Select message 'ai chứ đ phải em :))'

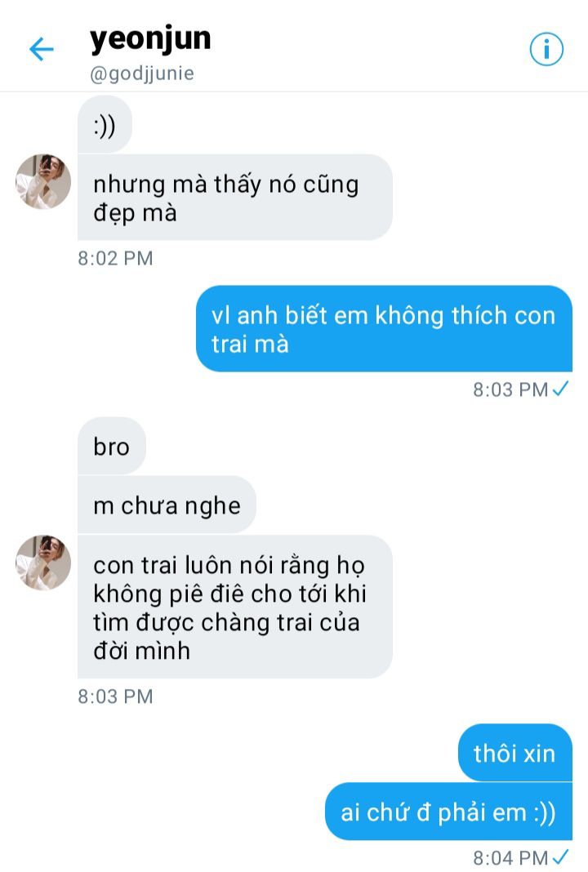(x=448, y=812)
